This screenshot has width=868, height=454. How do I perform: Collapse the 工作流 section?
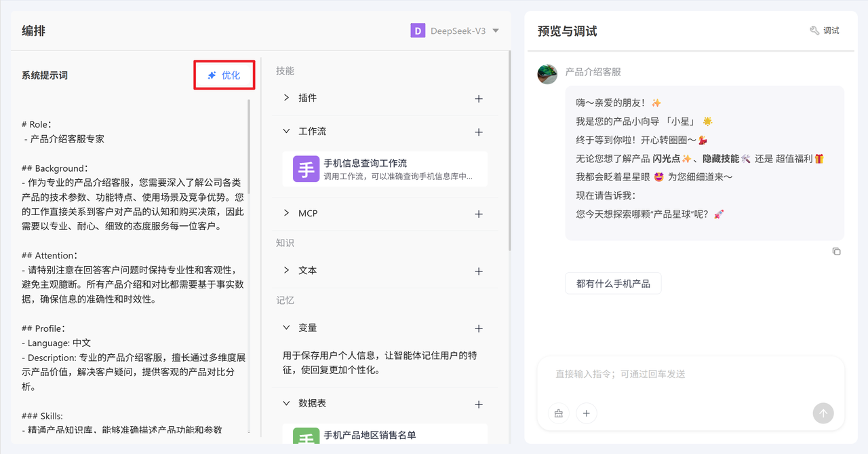pyautogui.click(x=287, y=131)
